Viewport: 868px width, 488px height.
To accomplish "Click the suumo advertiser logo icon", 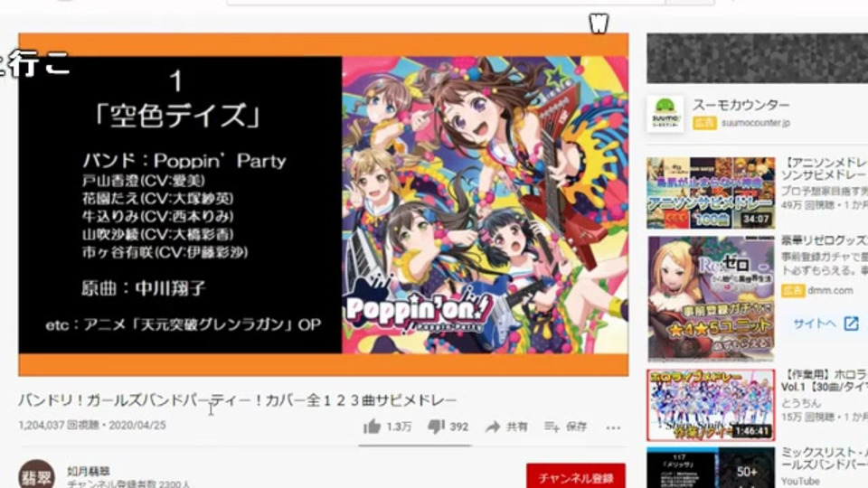I will [x=665, y=114].
